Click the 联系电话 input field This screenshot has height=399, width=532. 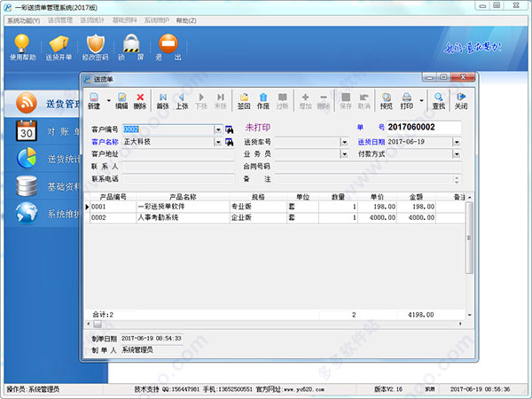(x=178, y=179)
